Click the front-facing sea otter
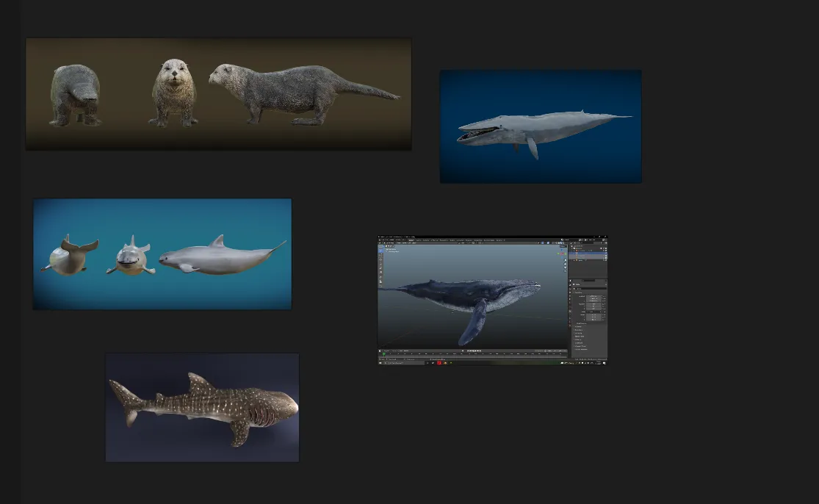819x504 pixels. click(173, 93)
